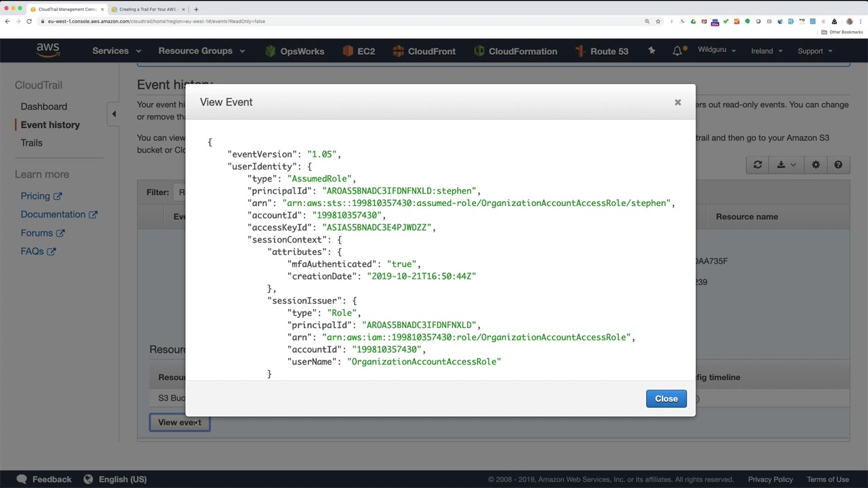Screen dimensions: 868x488
Task: Open the Services dropdown menu
Action: [x=117, y=51]
